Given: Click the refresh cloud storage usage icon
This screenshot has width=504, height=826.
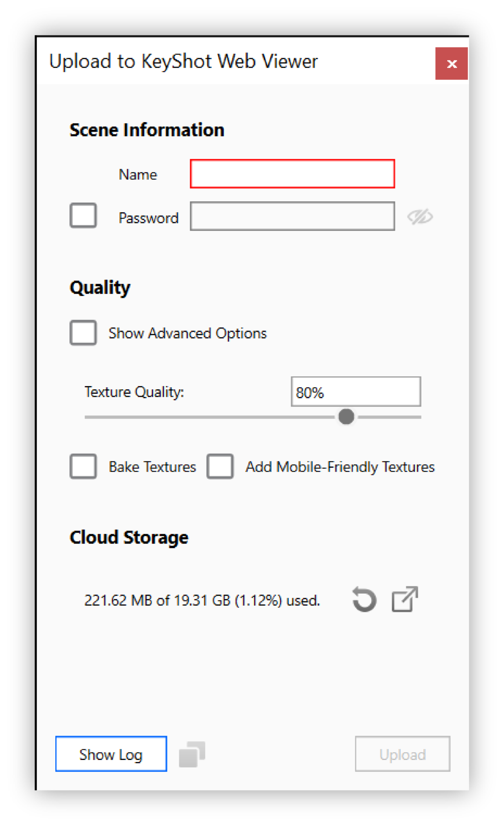Looking at the screenshot, I should (x=364, y=599).
